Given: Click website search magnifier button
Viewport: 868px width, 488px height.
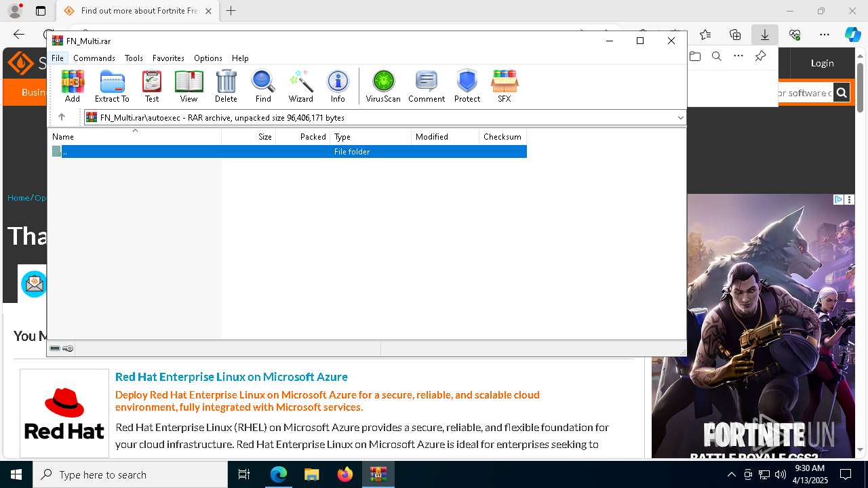Looking at the screenshot, I should coord(842,93).
